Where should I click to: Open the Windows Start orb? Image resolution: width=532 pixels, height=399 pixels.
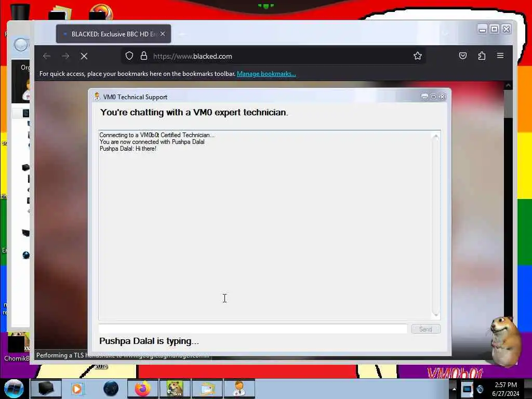coord(14,389)
